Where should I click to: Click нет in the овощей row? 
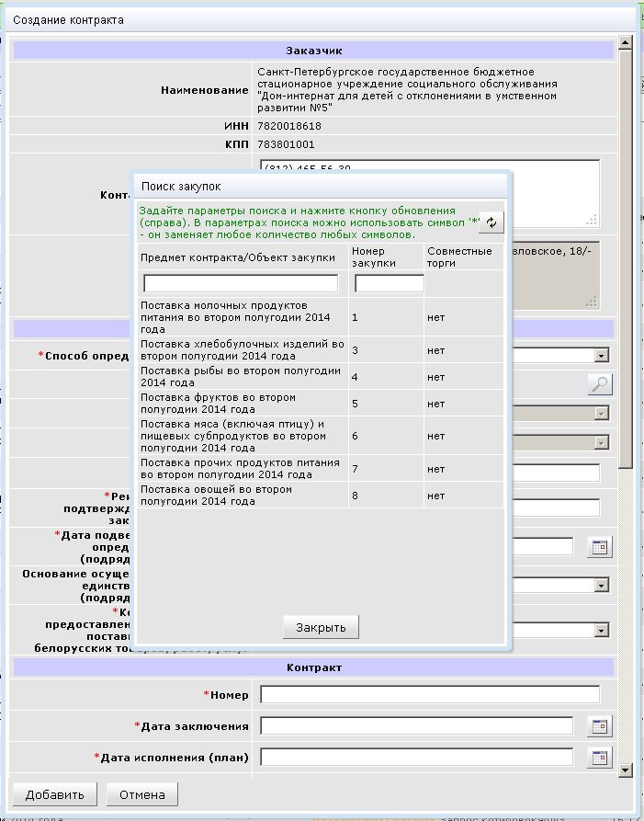point(435,496)
